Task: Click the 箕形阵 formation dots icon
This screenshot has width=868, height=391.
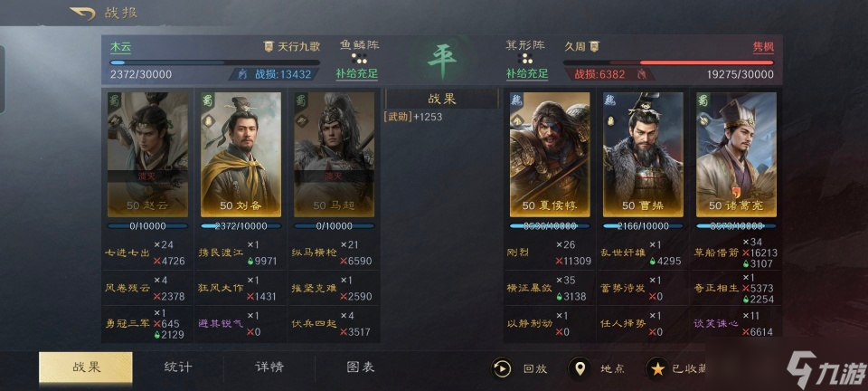Action: coord(526,58)
